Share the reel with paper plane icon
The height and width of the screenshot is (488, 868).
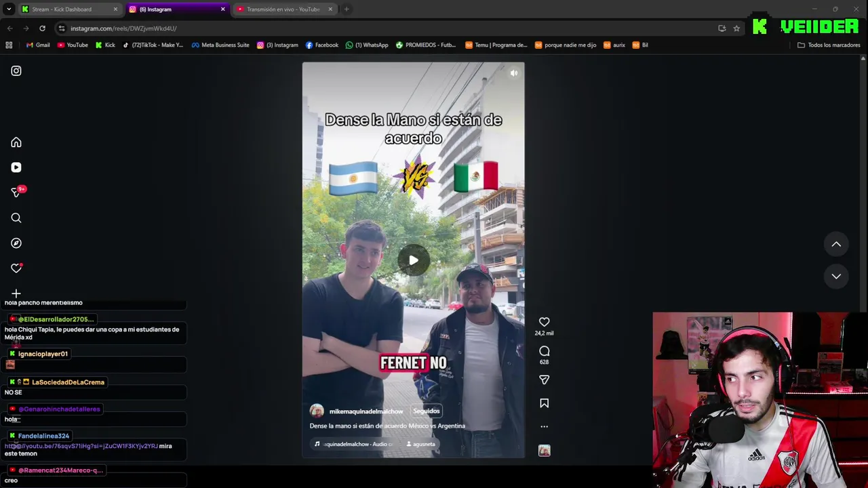544,380
